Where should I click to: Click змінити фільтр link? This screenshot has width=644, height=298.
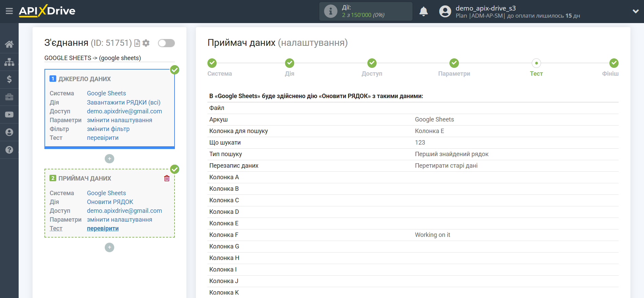(x=108, y=129)
